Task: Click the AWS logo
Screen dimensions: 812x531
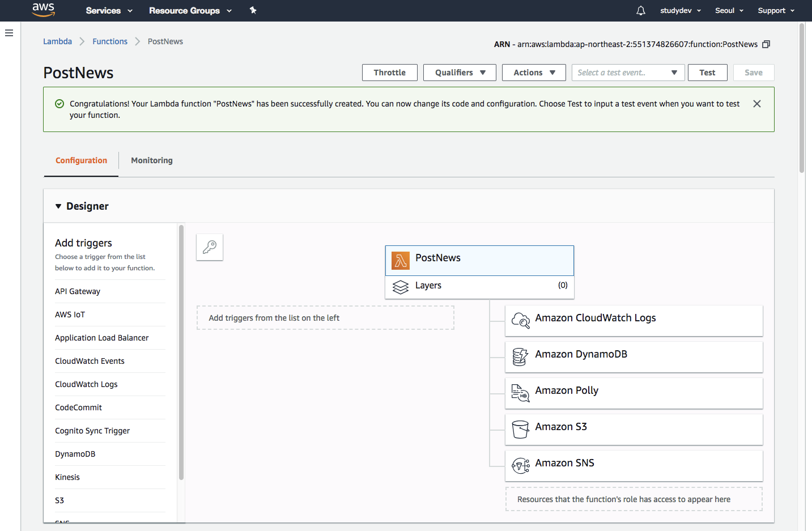Action: pos(43,10)
